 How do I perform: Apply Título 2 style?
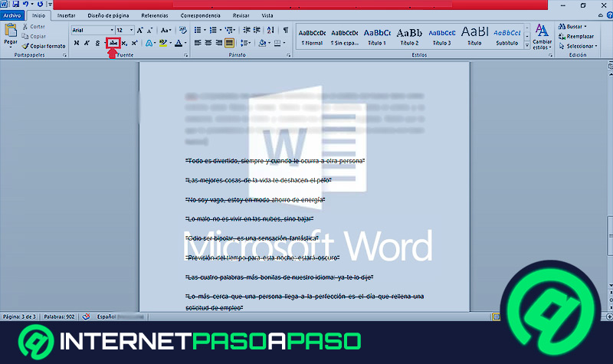[x=409, y=37]
